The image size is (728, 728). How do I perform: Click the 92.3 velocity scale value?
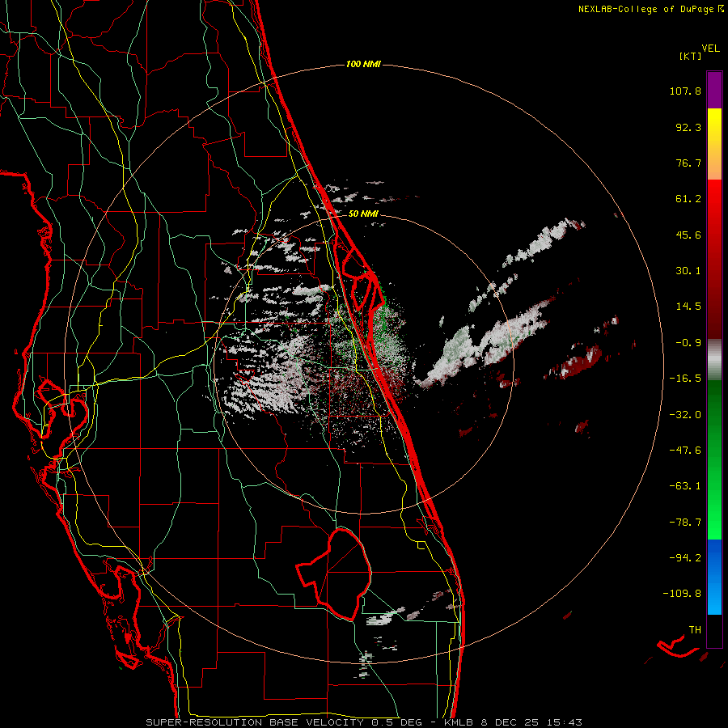688,127
